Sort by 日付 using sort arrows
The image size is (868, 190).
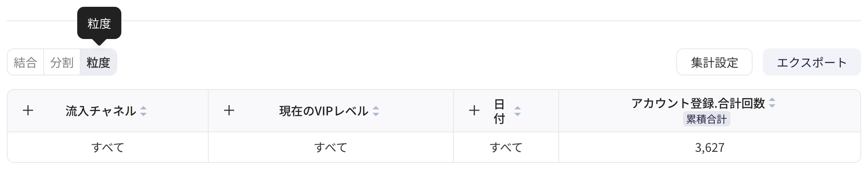517,111
